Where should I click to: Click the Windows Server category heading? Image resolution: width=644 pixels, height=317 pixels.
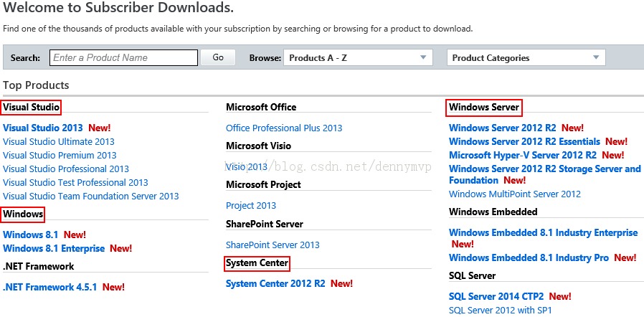(x=484, y=108)
